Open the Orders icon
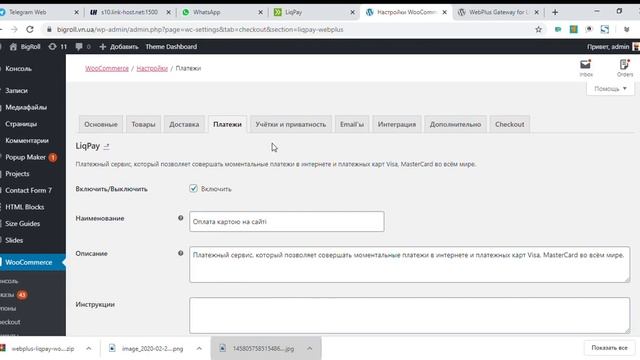Screen dimensions: 640x360 click(624, 68)
